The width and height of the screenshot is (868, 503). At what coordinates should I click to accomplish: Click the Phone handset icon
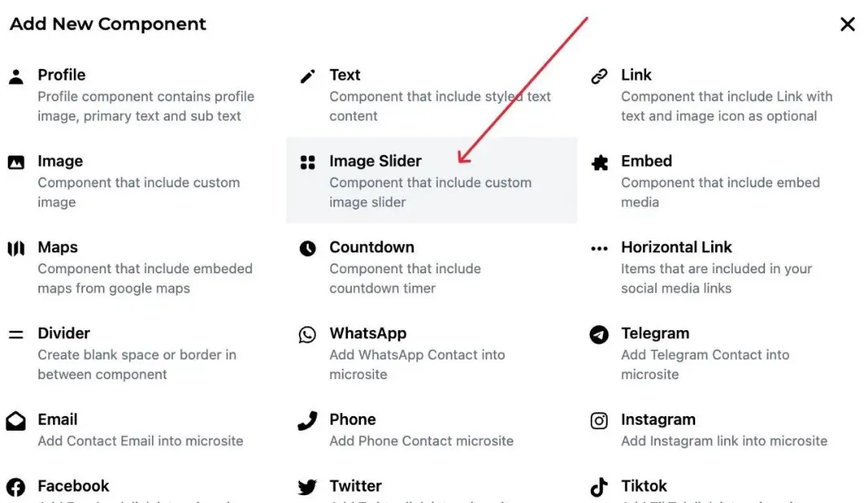click(308, 420)
